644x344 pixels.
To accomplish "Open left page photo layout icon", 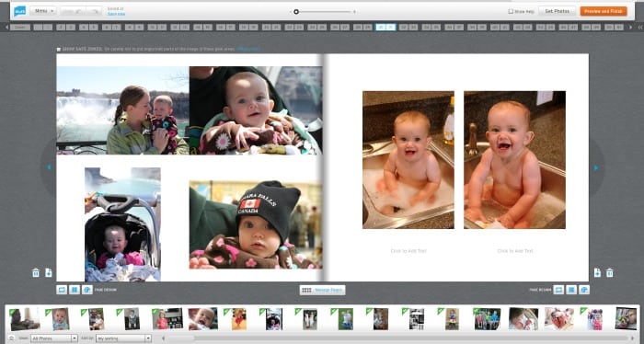I will click(75, 290).
